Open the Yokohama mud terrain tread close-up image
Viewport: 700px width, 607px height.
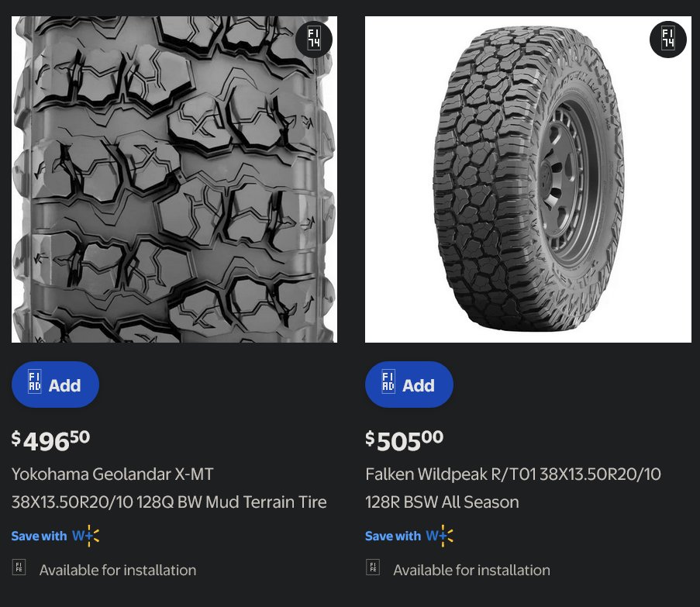(174, 179)
